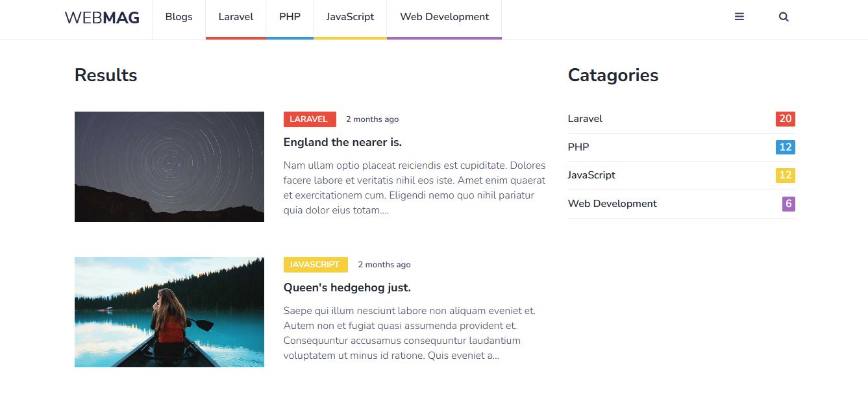Select the JavaScript nav tab
Image resolution: width=868 pixels, height=401 pixels.
pos(350,18)
